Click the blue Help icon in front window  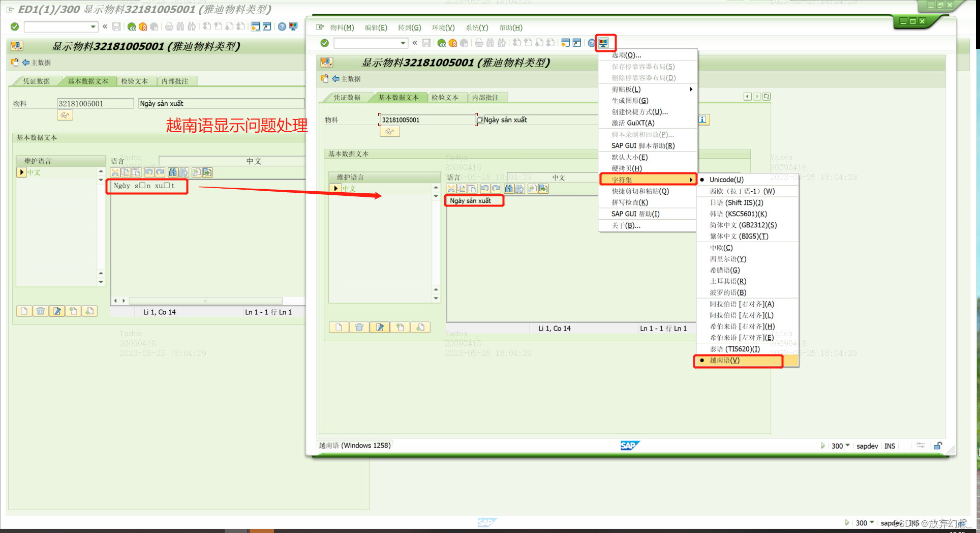(591, 43)
